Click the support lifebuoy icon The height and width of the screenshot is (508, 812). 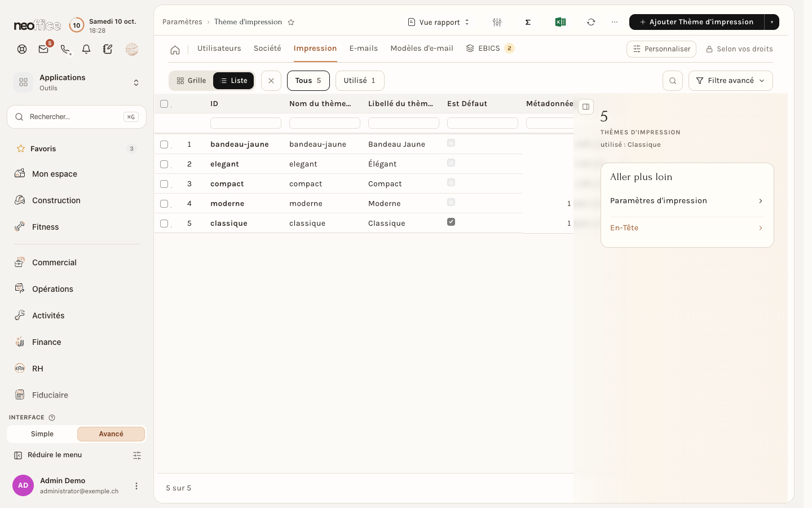(22, 49)
